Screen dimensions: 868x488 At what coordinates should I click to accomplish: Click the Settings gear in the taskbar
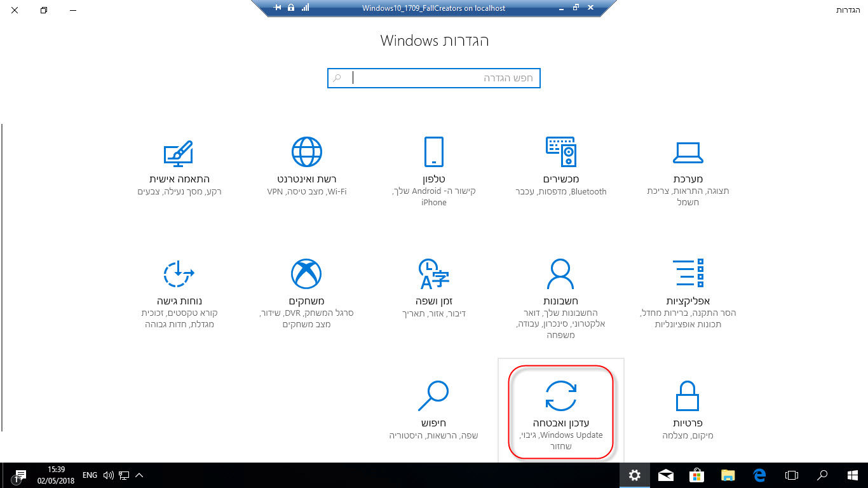635,475
